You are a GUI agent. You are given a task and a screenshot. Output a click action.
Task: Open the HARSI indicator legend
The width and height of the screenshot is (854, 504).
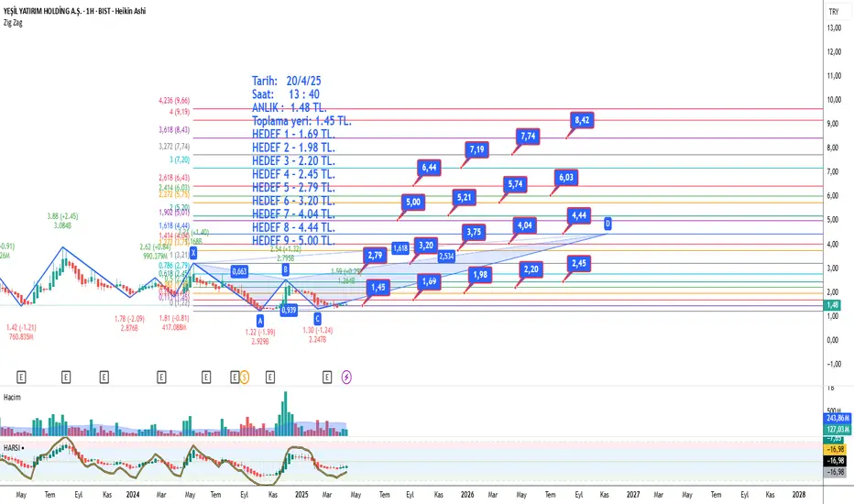click(11, 447)
